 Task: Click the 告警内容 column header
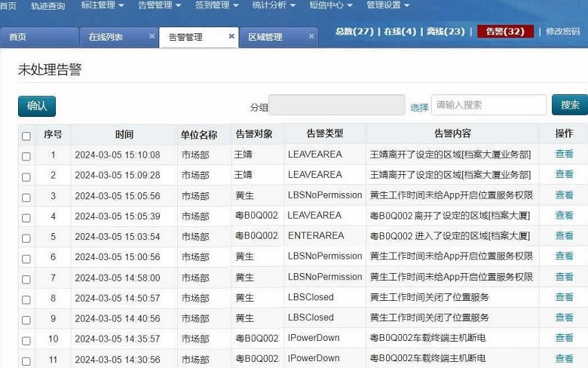coord(452,133)
